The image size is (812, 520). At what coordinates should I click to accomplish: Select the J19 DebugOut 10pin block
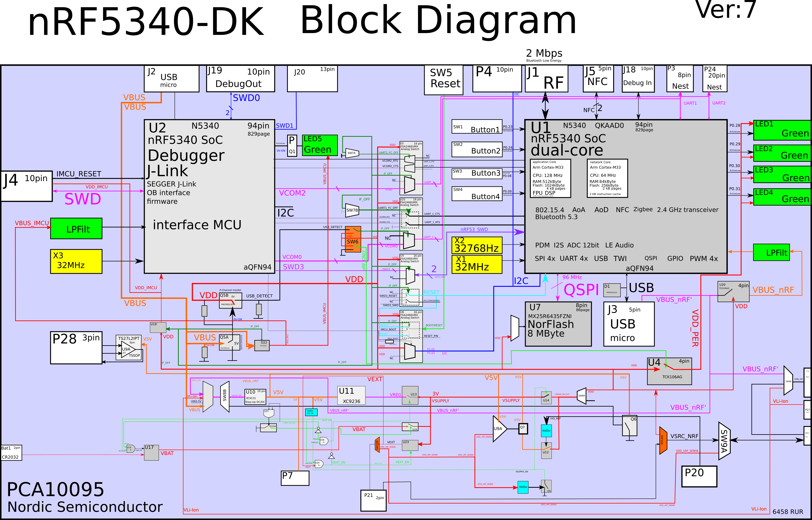tap(241, 78)
